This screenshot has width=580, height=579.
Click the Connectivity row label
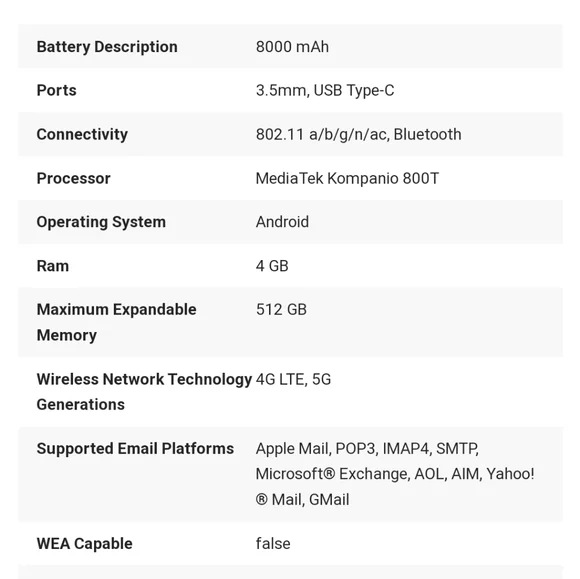82,134
